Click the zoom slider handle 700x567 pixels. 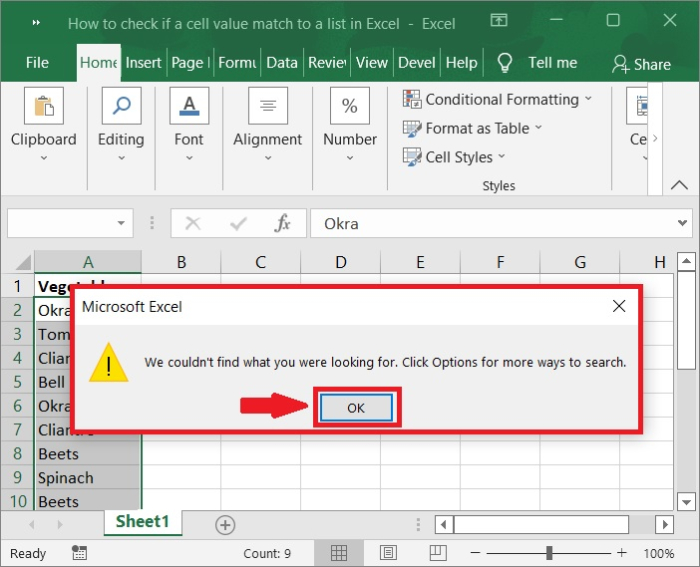pyautogui.click(x=549, y=553)
